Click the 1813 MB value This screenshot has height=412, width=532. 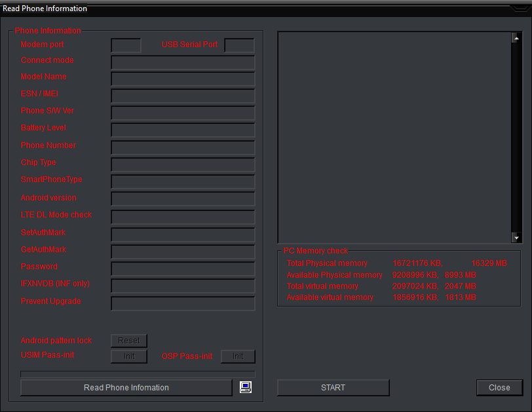point(461,297)
